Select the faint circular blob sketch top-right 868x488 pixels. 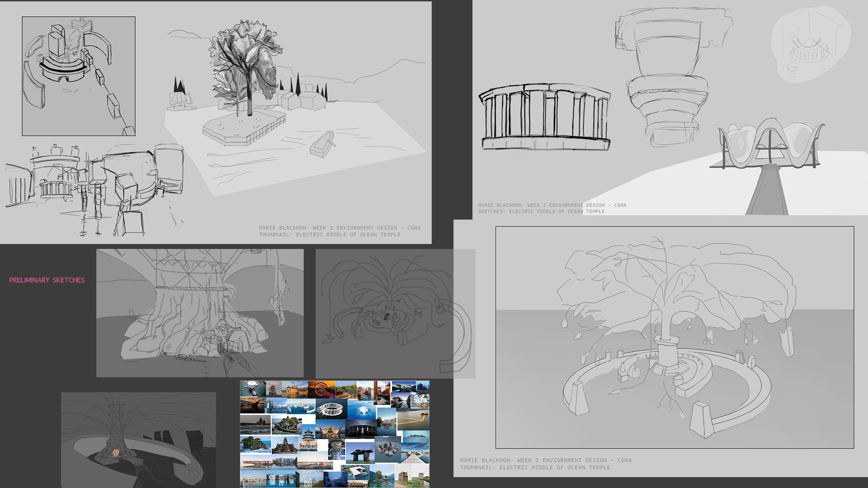coord(810,45)
